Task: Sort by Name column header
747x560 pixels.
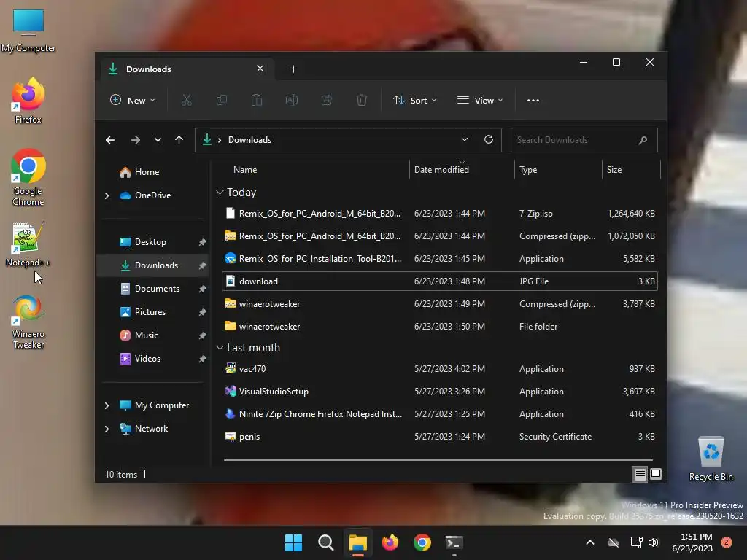Action: (x=245, y=169)
